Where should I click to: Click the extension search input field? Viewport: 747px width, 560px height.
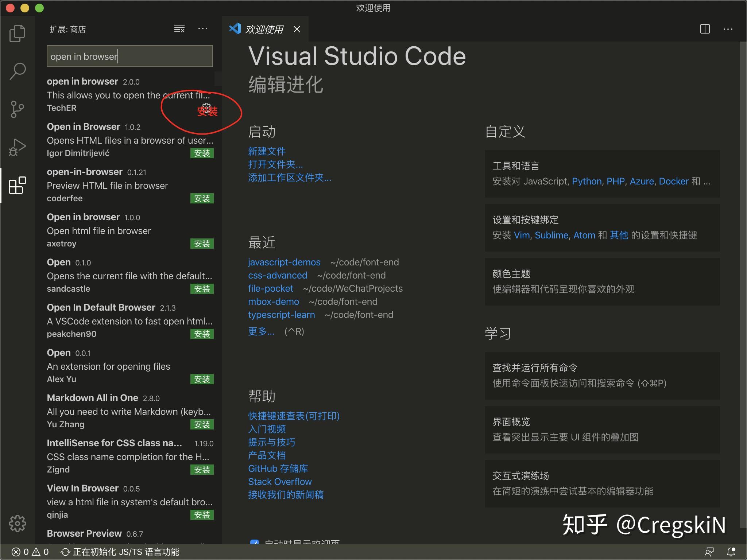(129, 56)
